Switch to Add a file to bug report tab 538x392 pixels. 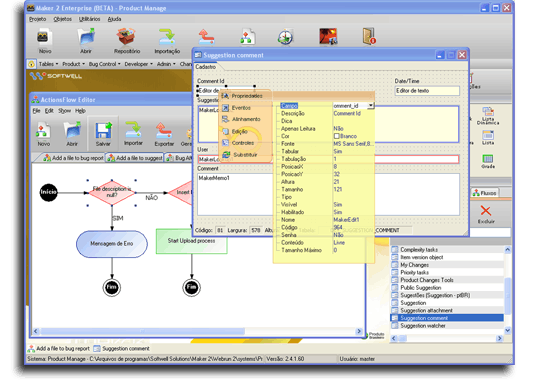coord(73,158)
